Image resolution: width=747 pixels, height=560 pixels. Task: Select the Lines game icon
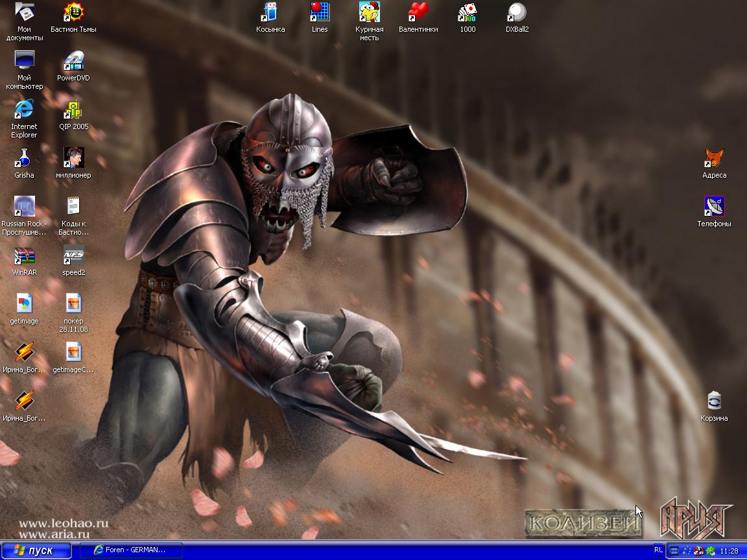click(320, 17)
